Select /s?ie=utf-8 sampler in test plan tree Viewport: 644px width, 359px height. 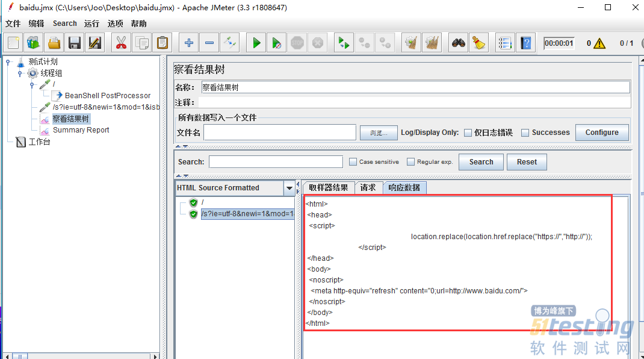[106, 107]
